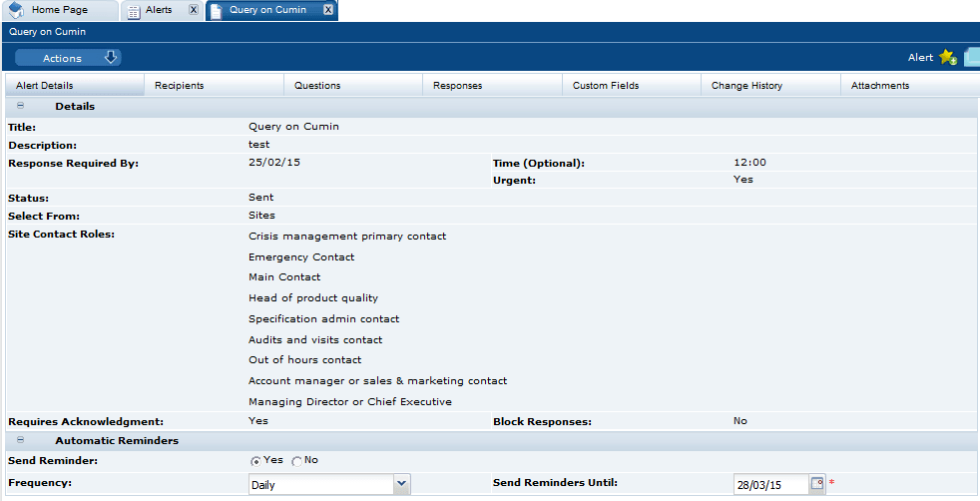
Task: Click the description value 'test'
Action: [258, 145]
